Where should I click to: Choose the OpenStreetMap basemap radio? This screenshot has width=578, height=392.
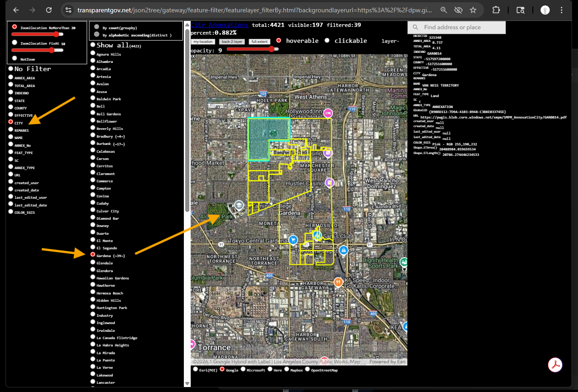click(x=307, y=370)
